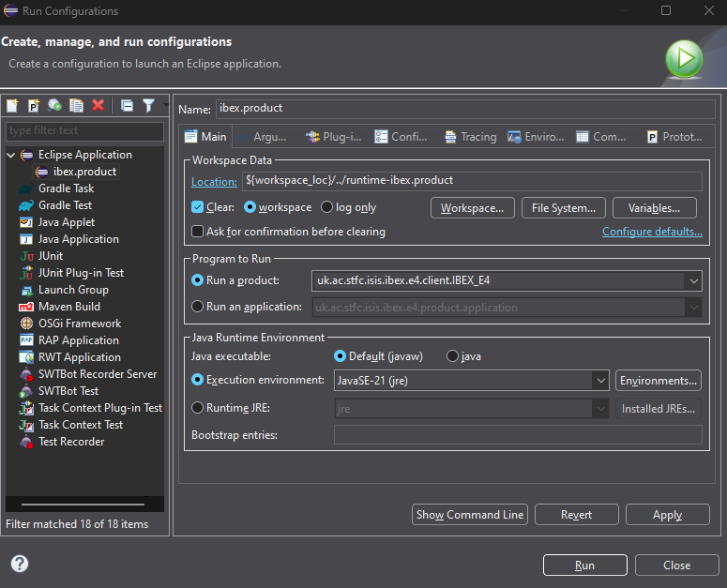Click the New launch configuration icon

pos(12,106)
